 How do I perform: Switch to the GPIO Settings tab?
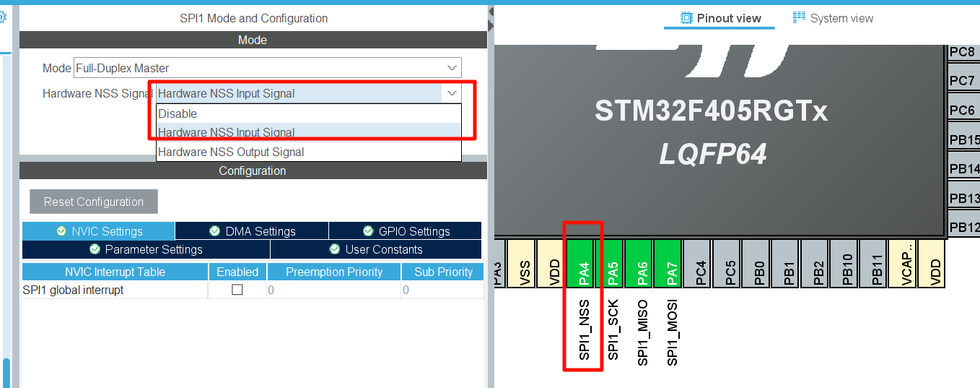click(406, 231)
